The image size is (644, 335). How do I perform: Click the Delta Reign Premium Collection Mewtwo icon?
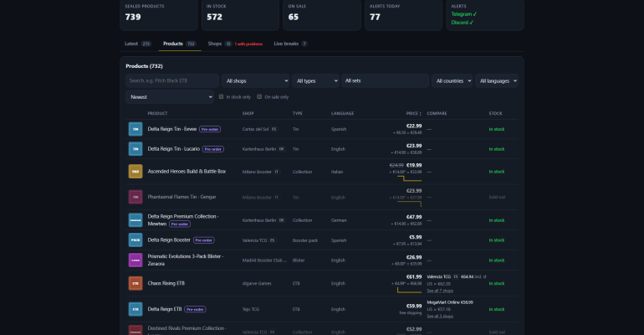coord(135,220)
